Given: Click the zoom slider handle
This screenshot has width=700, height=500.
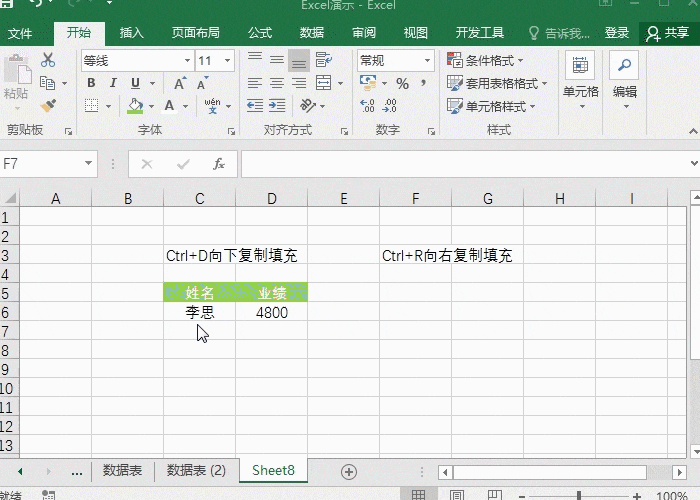Looking at the screenshot, I should (x=579, y=495).
